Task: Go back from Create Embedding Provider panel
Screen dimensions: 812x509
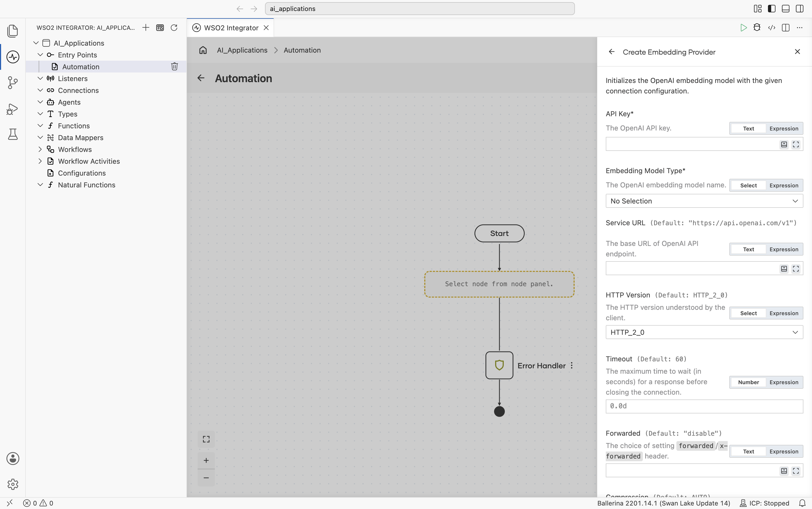Action: [612, 52]
